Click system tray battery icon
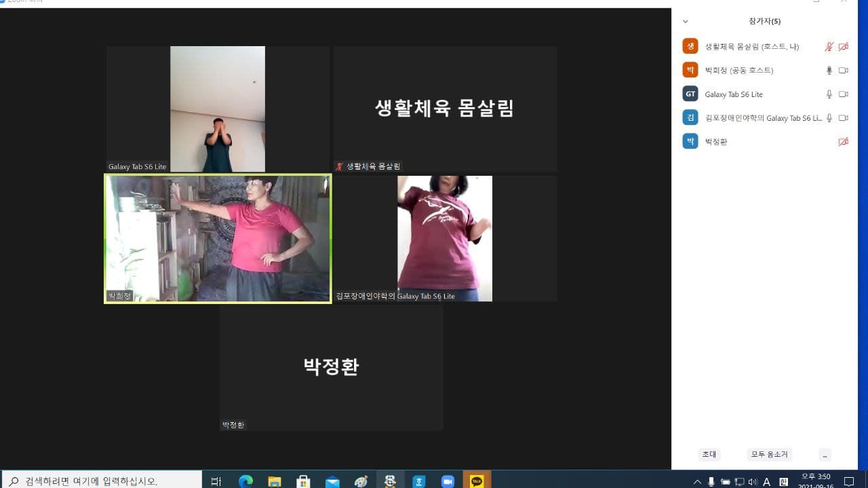Screen dimensions: 868x488 coord(725,482)
